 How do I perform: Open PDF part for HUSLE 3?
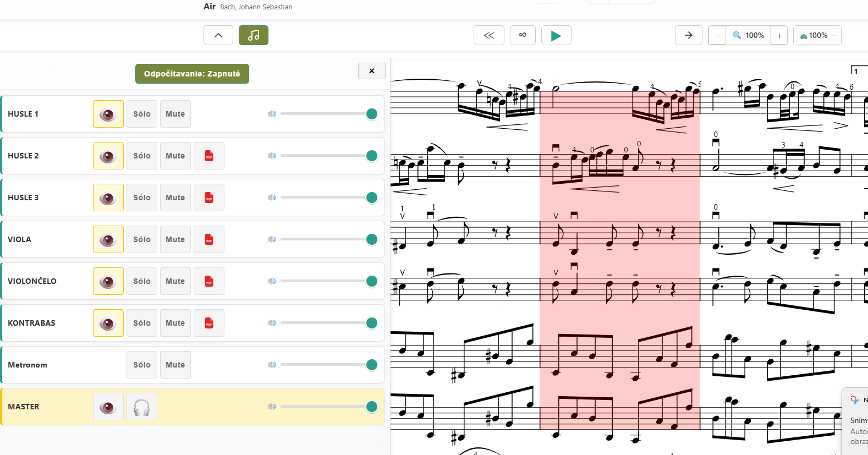209,198
